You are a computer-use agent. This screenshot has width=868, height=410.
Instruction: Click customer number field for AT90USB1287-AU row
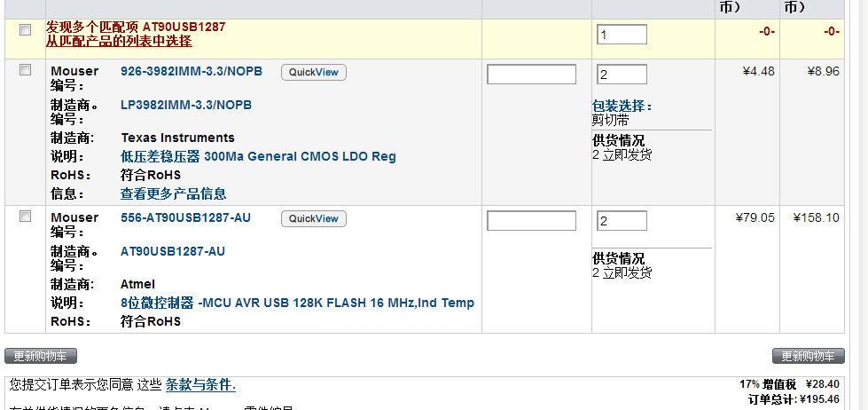(x=531, y=220)
